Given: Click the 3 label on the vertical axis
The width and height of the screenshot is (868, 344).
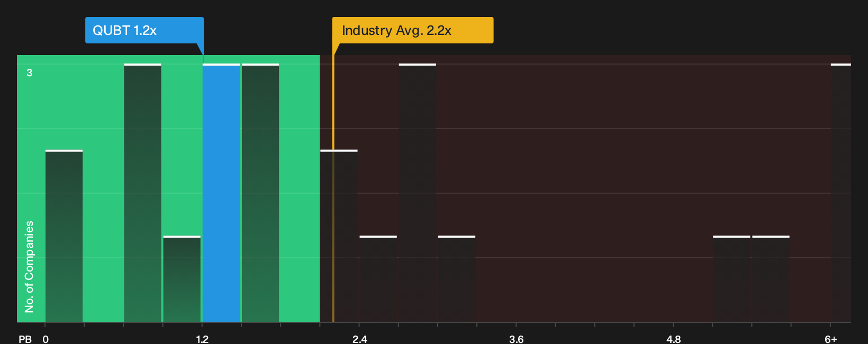Looking at the screenshot, I should click(x=30, y=73).
